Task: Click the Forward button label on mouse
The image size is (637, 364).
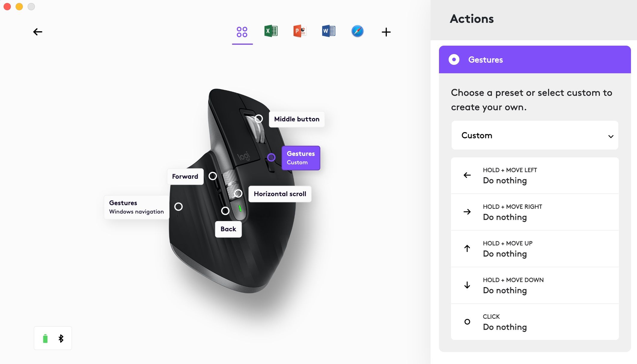Action: [x=184, y=176]
